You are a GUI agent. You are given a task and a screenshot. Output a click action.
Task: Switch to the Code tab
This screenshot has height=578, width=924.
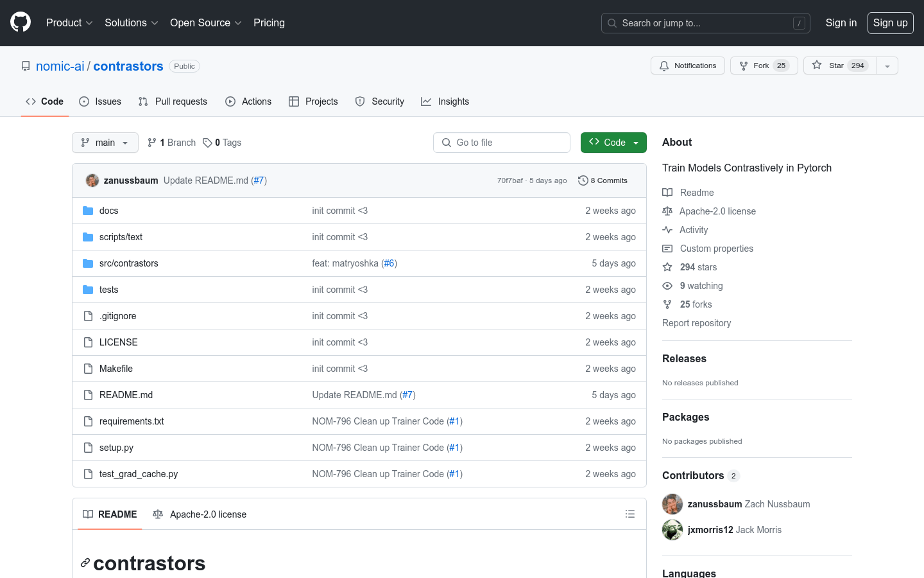coord(45,101)
